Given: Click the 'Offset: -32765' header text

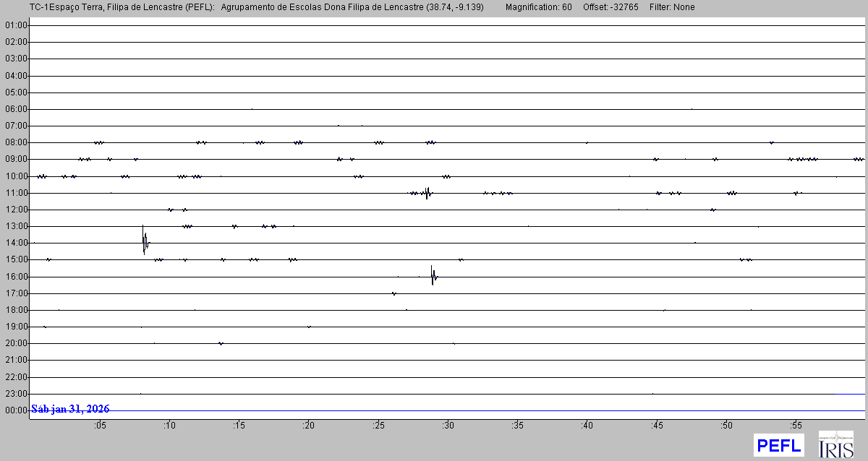Looking at the screenshot, I should tap(612, 7).
